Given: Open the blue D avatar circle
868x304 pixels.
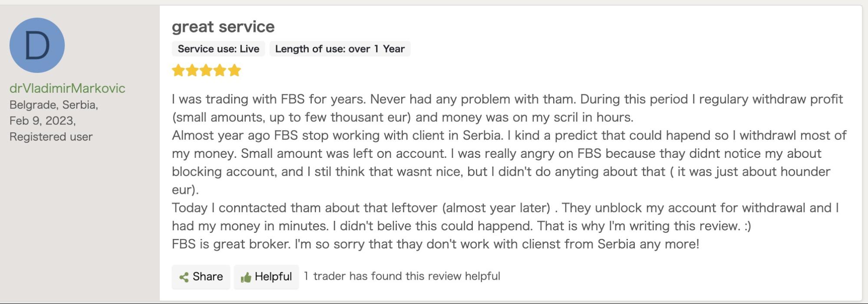Looking at the screenshot, I should [37, 45].
